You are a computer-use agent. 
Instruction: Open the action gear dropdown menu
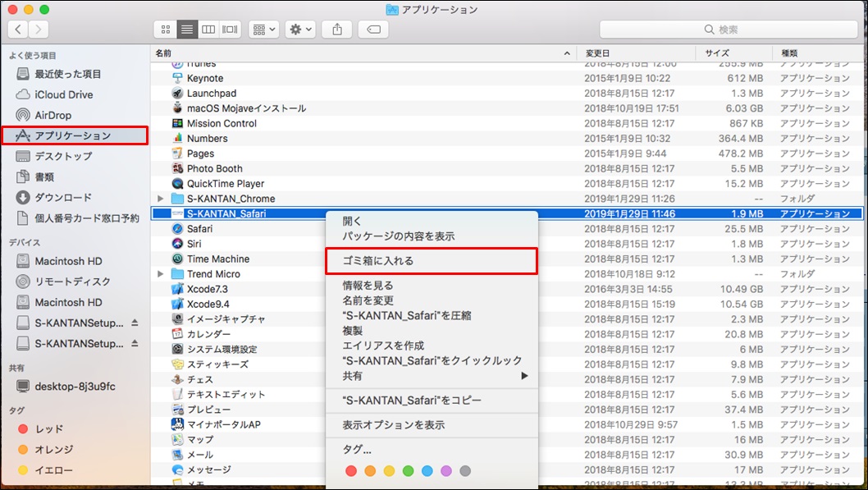(x=300, y=29)
